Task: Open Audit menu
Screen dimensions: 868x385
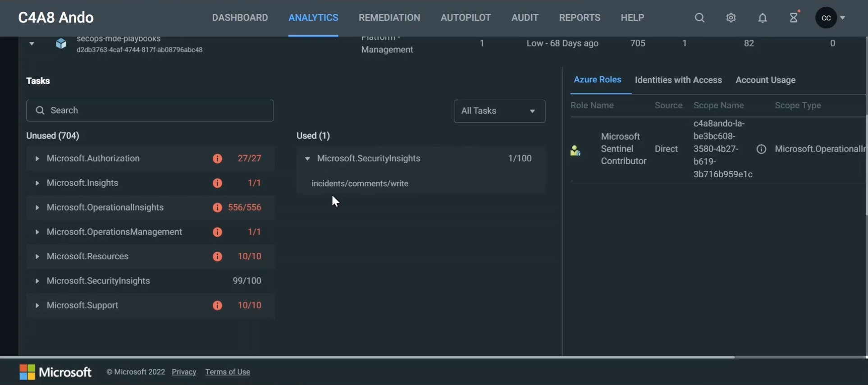Action: [525, 18]
